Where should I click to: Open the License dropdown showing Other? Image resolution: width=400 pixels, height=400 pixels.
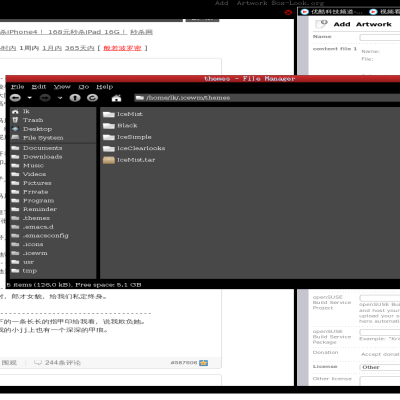point(380,367)
